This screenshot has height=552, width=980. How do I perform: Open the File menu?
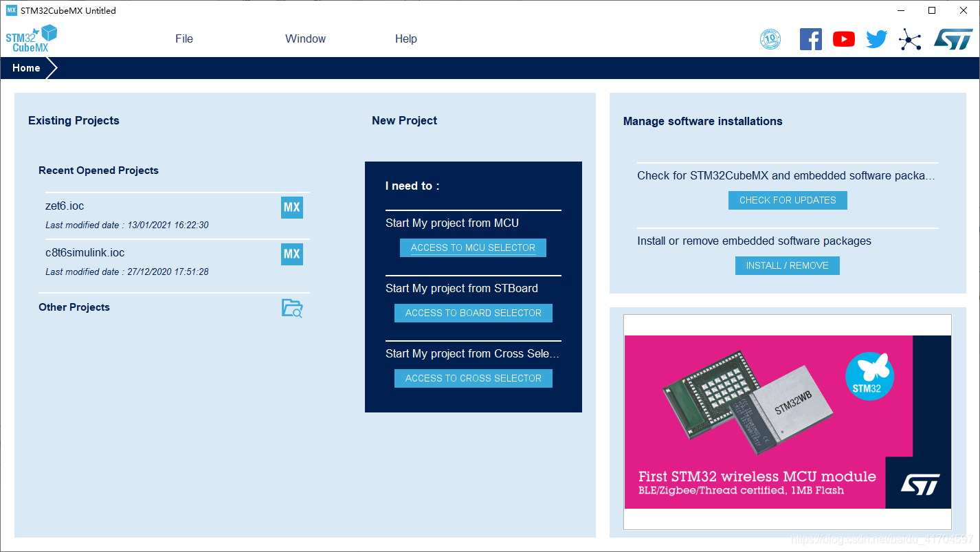coord(184,39)
